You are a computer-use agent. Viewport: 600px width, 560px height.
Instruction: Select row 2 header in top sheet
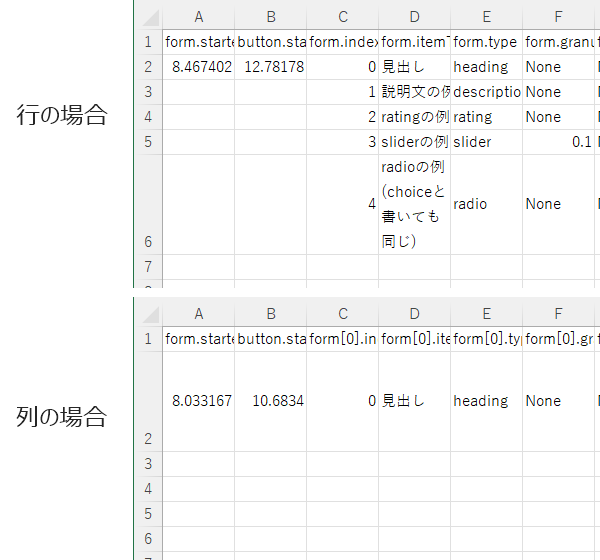point(148,67)
